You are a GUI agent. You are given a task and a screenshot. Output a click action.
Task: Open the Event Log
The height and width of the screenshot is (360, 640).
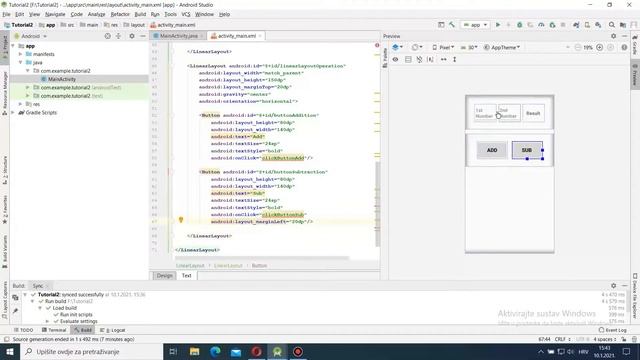(612, 330)
